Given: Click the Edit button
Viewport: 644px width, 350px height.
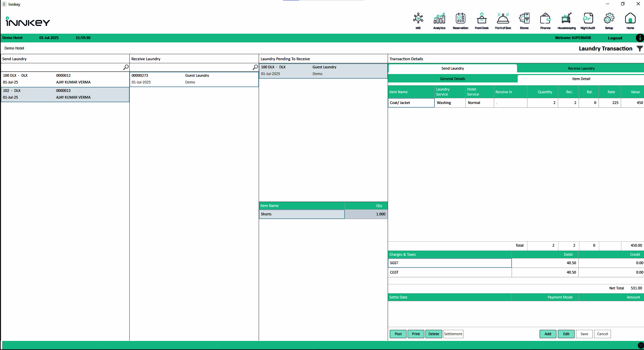Looking at the screenshot, I should [x=566, y=334].
